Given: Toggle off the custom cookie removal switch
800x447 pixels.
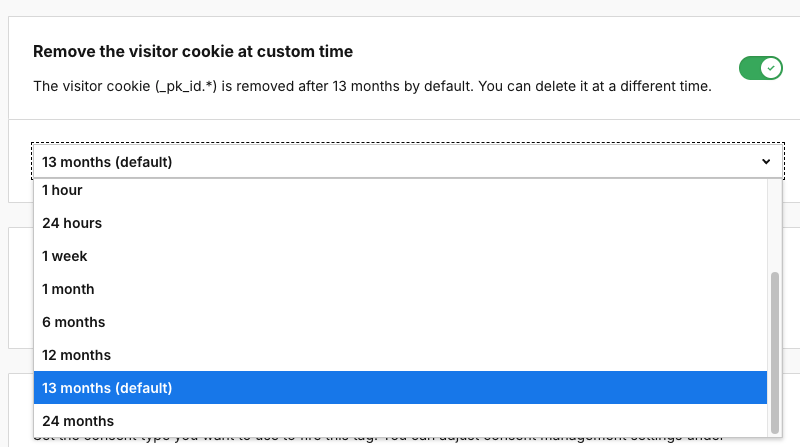Looking at the screenshot, I should [760, 68].
